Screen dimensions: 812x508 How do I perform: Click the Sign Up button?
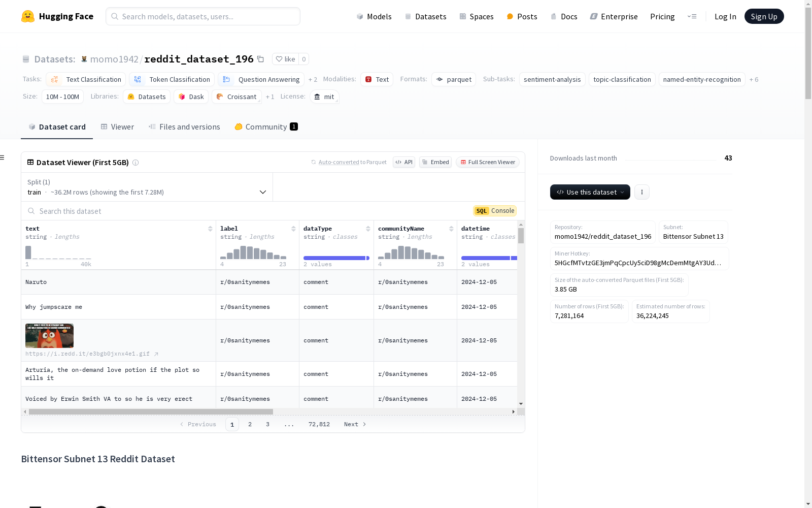click(x=764, y=16)
